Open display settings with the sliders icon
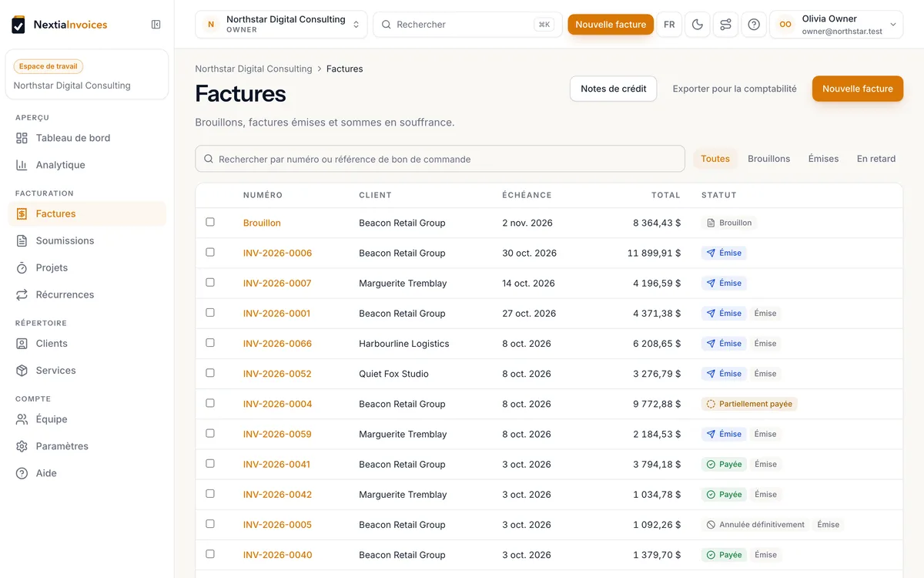Screen dimensions: 924x578 pos(725,25)
